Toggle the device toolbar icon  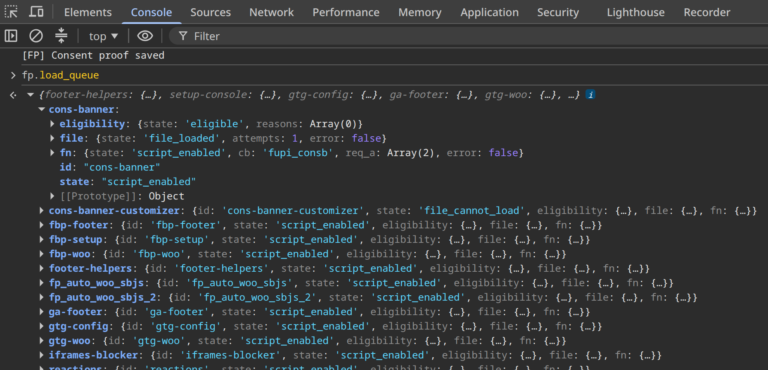(36, 12)
